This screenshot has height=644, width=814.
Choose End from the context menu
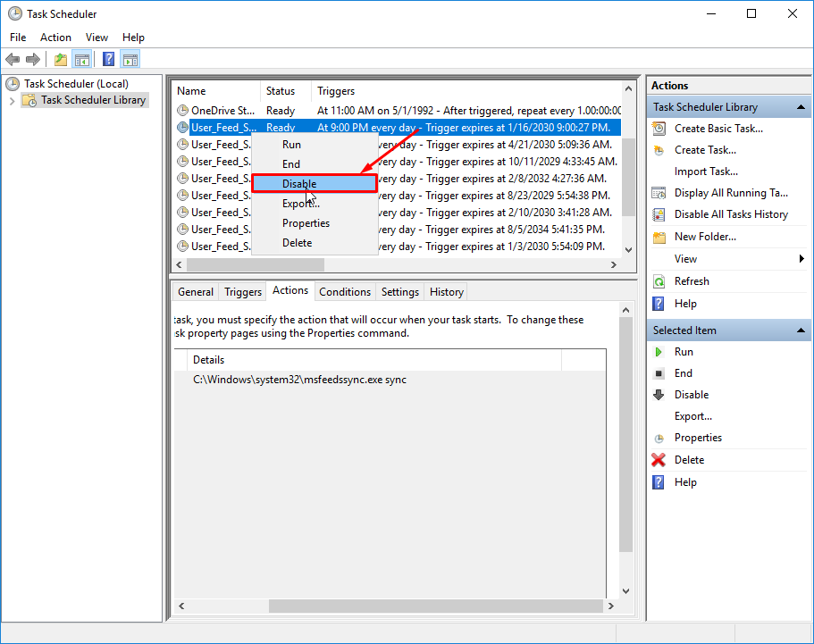tap(315, 164)
